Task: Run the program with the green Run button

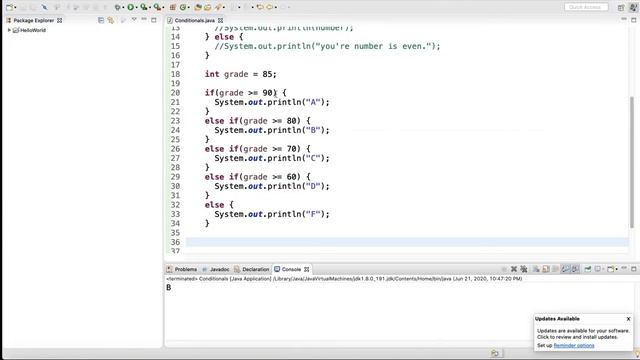Action: click(x=131, y=7)
